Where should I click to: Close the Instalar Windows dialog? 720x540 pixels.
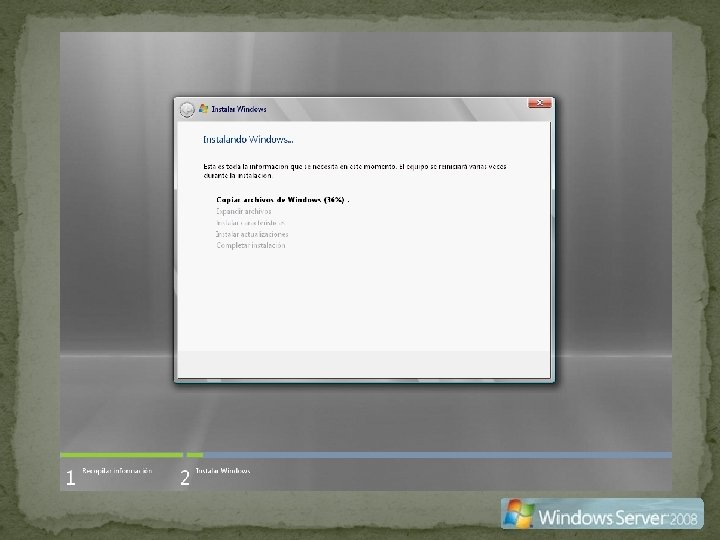tap(540, 103)
